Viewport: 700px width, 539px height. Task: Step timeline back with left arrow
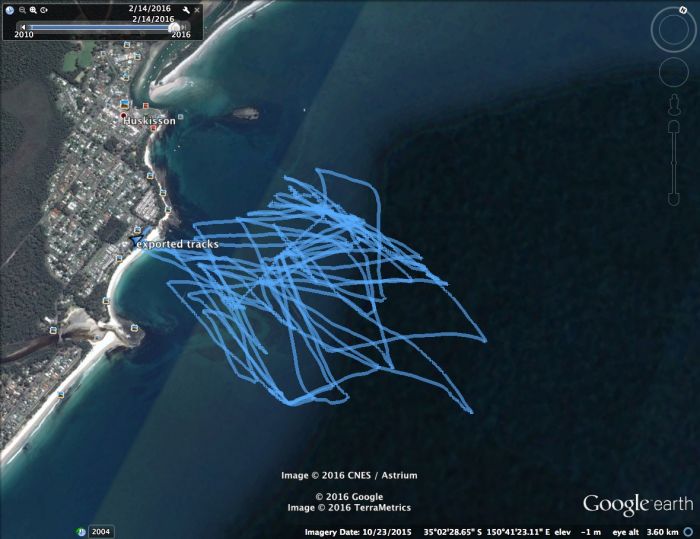pyautogui.click(x=23, y=27)
